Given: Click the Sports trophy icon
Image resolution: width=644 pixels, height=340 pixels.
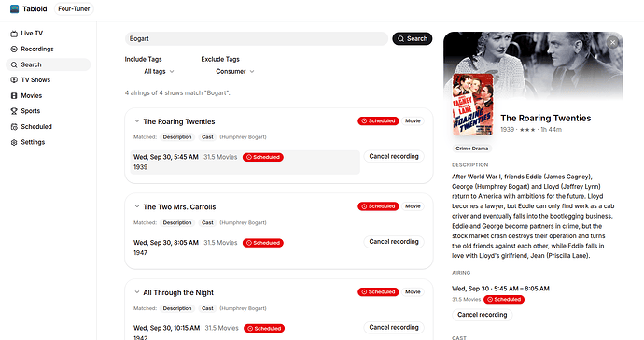Looking at the screenshot, I should [14, 111].
